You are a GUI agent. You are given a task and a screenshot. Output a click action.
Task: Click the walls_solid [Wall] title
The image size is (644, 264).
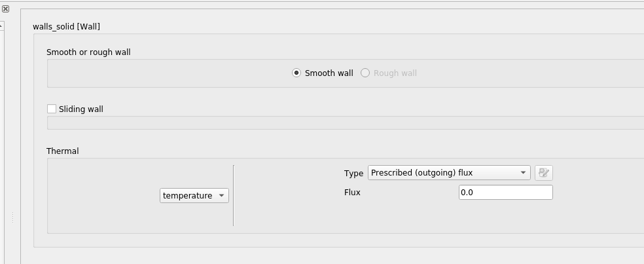66,27
